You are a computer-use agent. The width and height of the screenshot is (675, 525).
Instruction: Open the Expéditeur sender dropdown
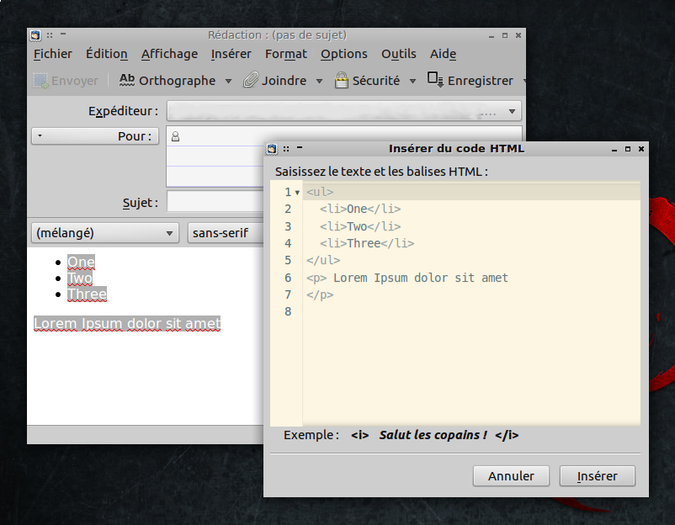pos(344,111)
